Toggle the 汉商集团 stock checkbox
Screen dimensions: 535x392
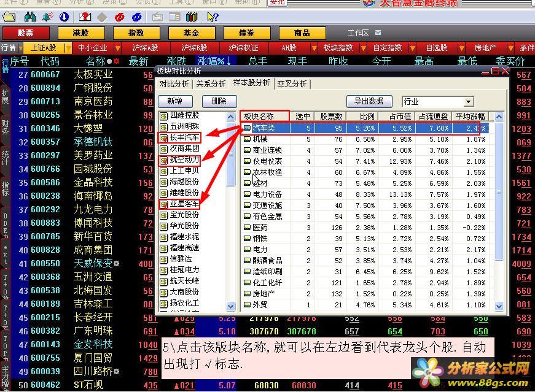pos(164,148)
